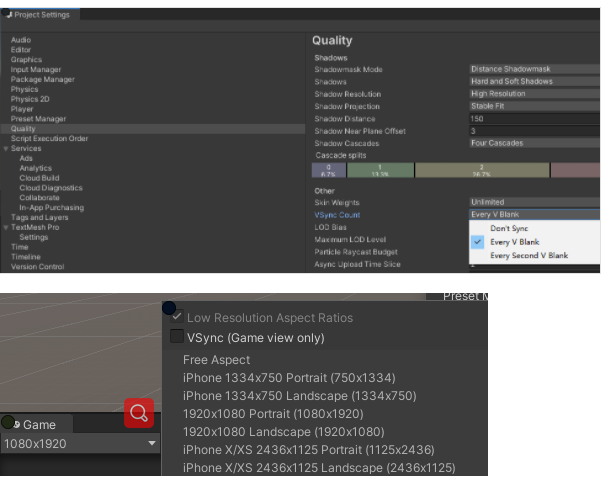Choose Free Aspect from the list
This screenshot has width=608, height=487.
(x=216, y=360)
